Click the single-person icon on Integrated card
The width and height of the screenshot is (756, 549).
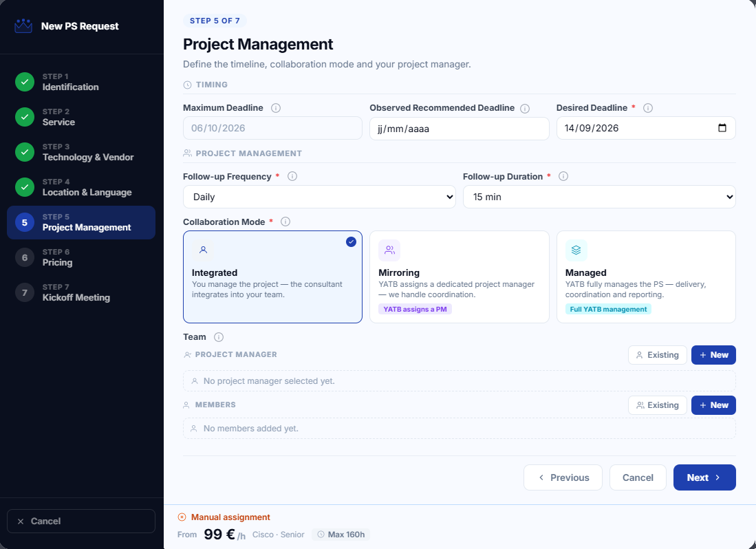pyautogui.click(x=203, y=250)
